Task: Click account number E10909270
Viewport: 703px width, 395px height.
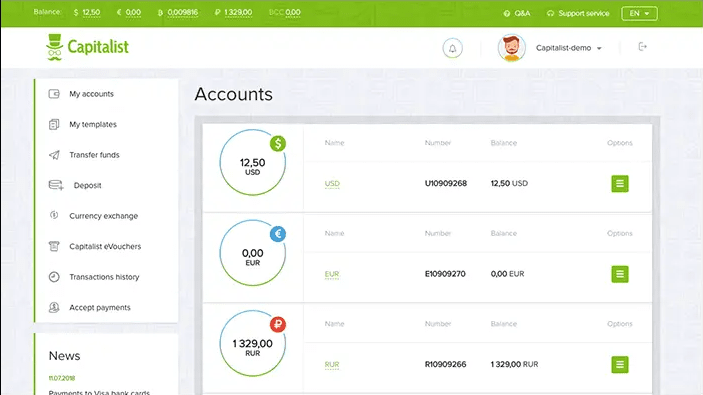Action: pyautogui.click(x=445, y=274)
